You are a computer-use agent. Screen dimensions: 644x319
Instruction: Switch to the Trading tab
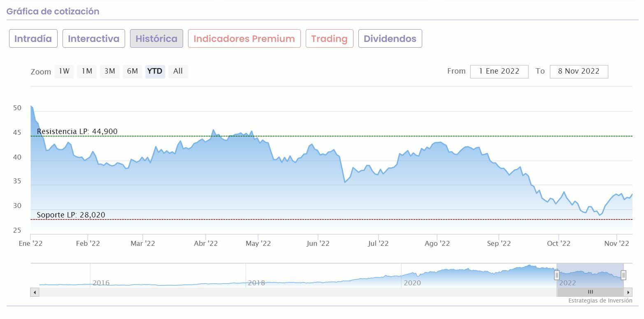(x=329, y=39)
